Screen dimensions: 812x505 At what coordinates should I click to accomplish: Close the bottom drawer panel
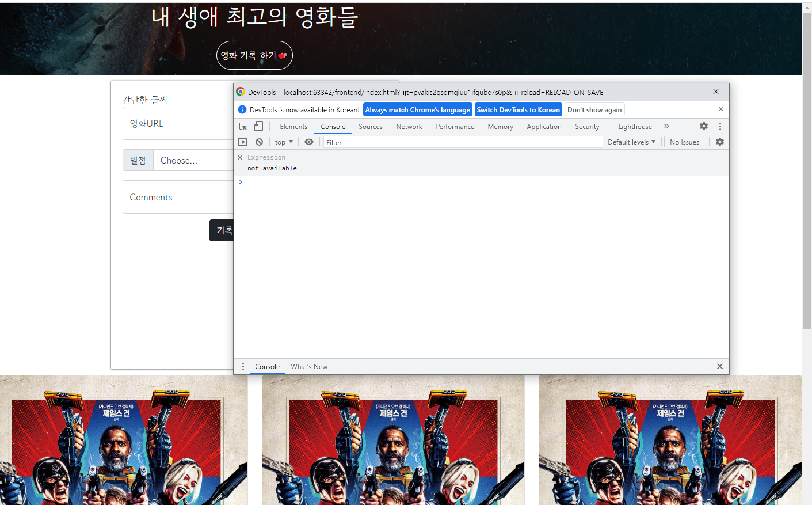719,366
